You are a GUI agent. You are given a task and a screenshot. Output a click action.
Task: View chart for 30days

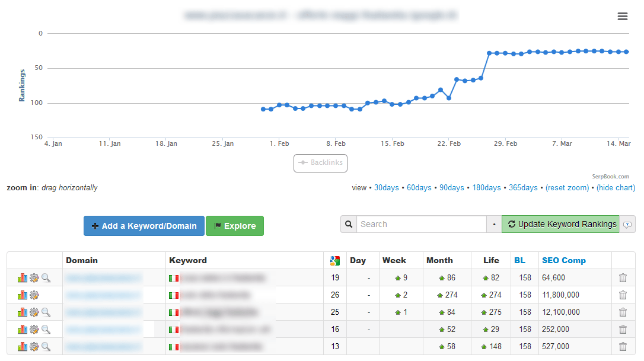click(387, 188)
